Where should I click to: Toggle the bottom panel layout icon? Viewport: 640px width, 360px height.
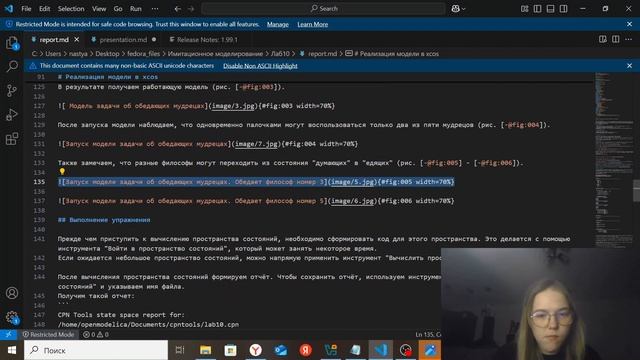click(550, 9)
